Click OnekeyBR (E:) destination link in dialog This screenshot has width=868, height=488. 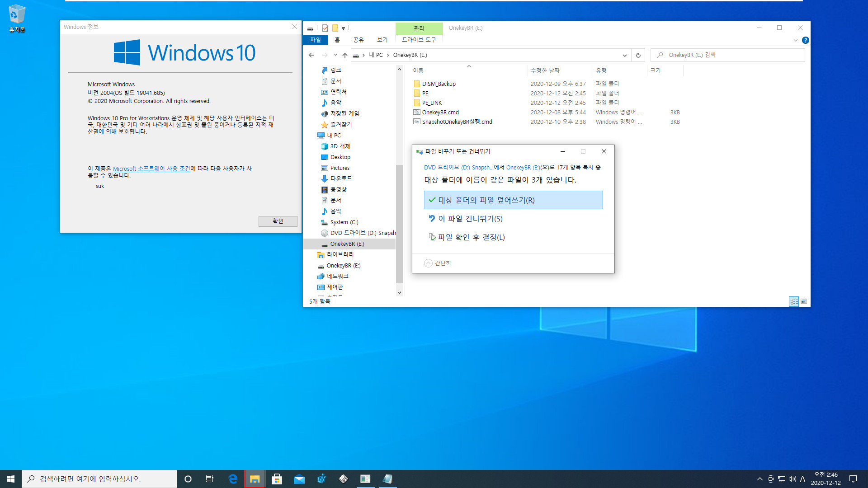coord(523,167)
